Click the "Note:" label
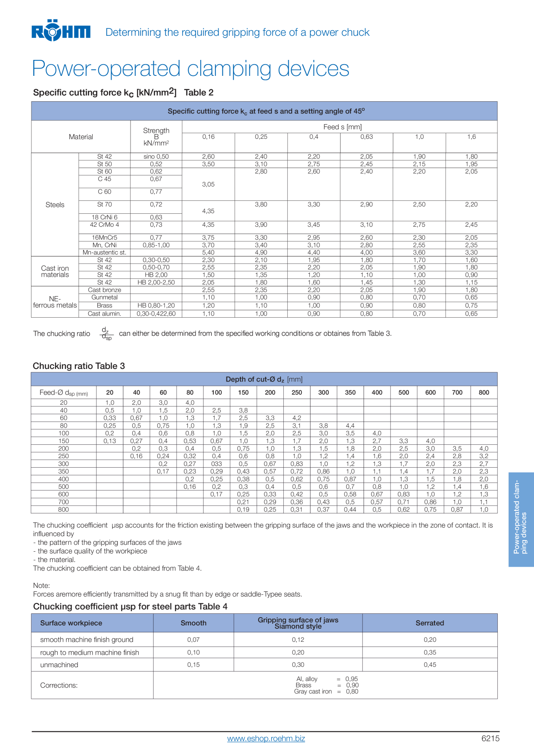Image resolution: width=534 pixels, height=756 pixels. (x=41, y=585)
